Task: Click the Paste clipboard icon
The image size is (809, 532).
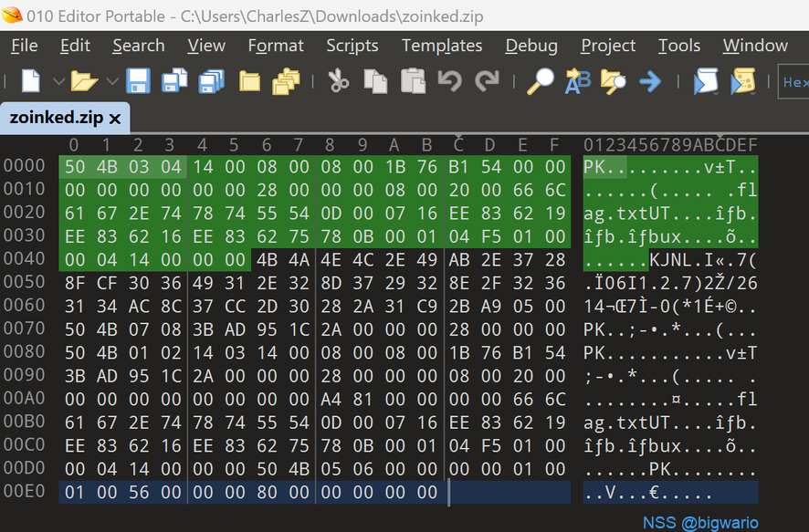Action: (x=414, y=81)
